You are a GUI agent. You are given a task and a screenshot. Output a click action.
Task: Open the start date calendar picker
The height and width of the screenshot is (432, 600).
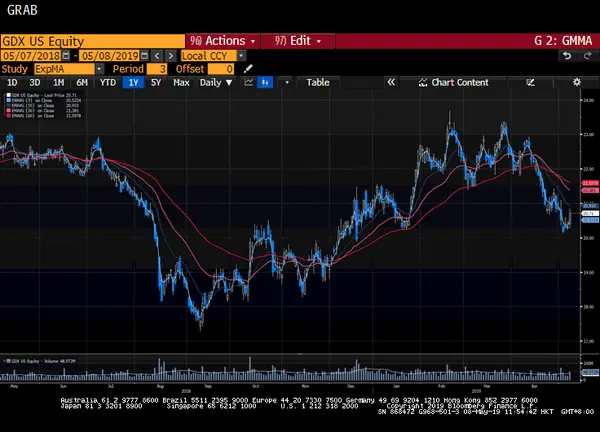point(66,56)
